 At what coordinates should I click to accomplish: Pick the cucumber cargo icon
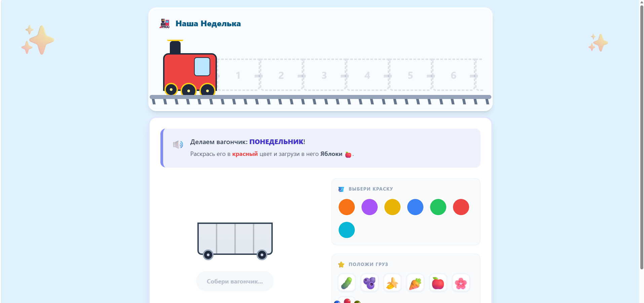(x=346, y=283)
